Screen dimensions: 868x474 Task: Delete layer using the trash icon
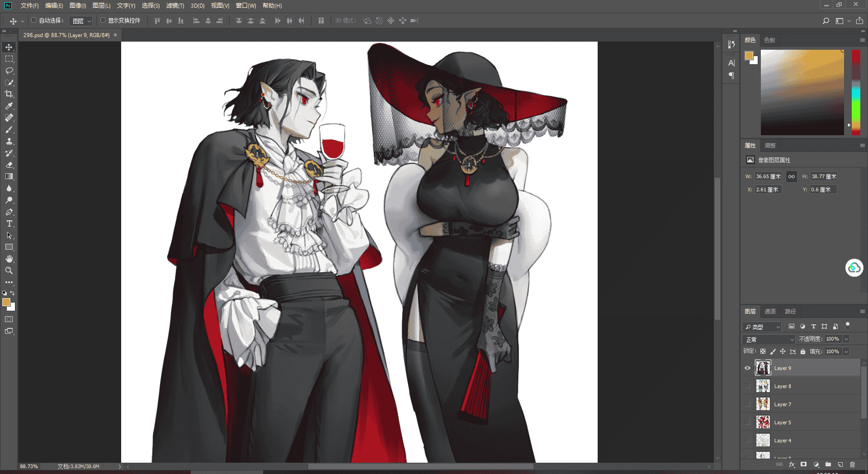(x=852, y=465)
